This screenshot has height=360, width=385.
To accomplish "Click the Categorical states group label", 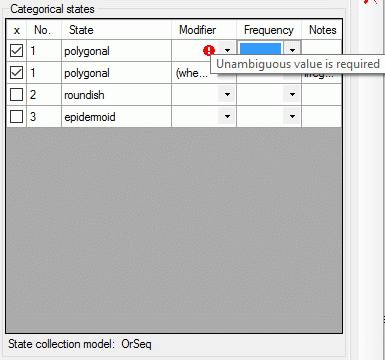I will [52, 9].
